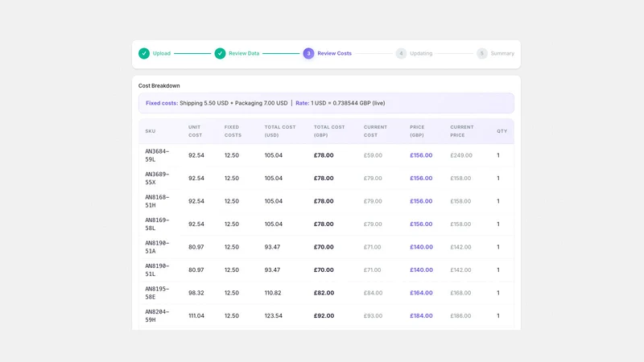Select the step 3 Review Costs circle
The width and height of the screenshot is (644, 362).
[x=308, y=53]
